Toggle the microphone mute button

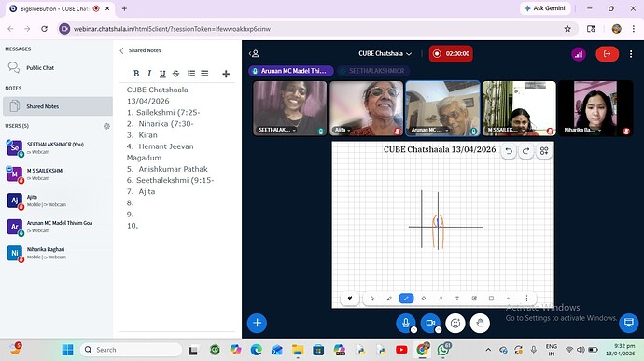tap(406, 323)
